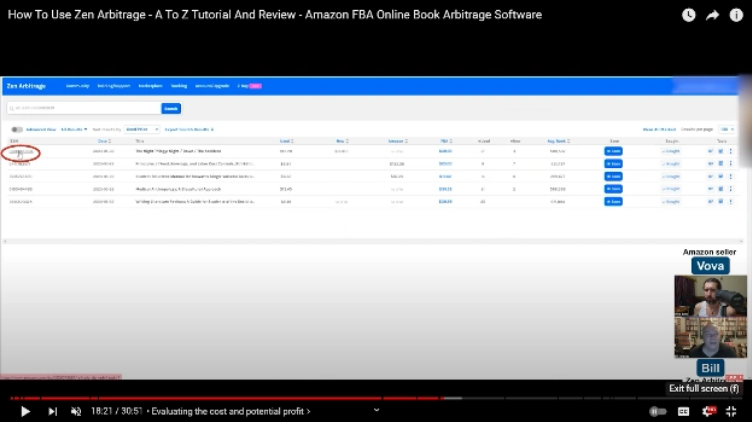Image resolution: width=752 pixels, height=422 pixels.
Task: Play the paused video
Action: (25, 411)
